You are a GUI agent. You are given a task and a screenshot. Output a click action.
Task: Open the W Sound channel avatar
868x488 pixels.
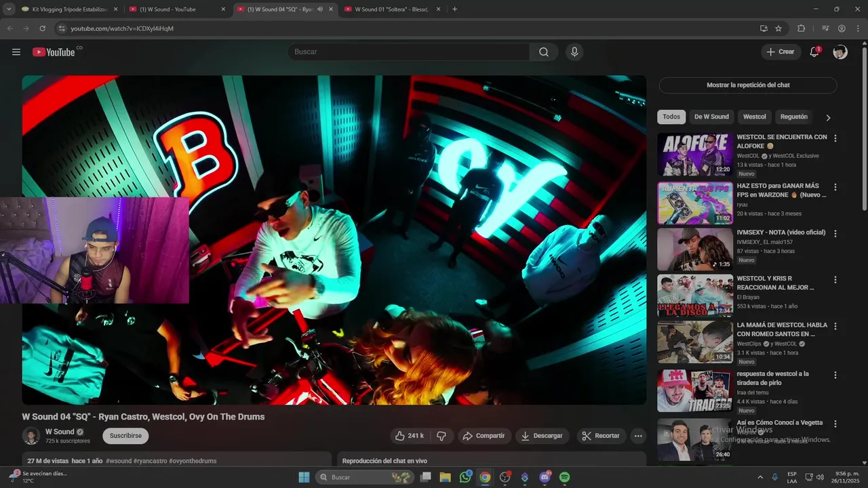[31, 436]
